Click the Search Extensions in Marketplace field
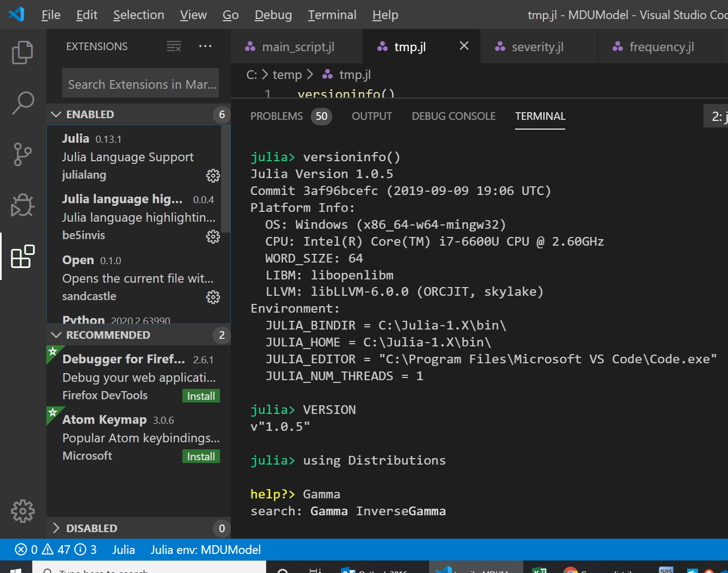The image size is (728, 573). pos(140,84)
